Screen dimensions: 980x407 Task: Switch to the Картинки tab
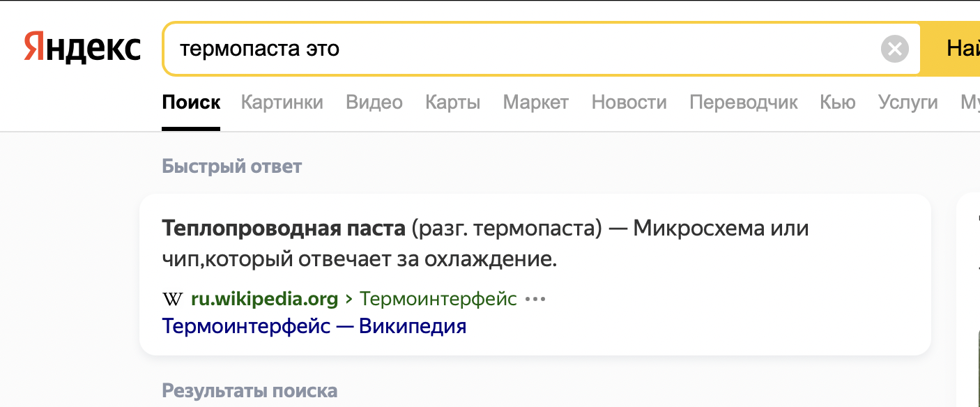[x=282, y=102]
